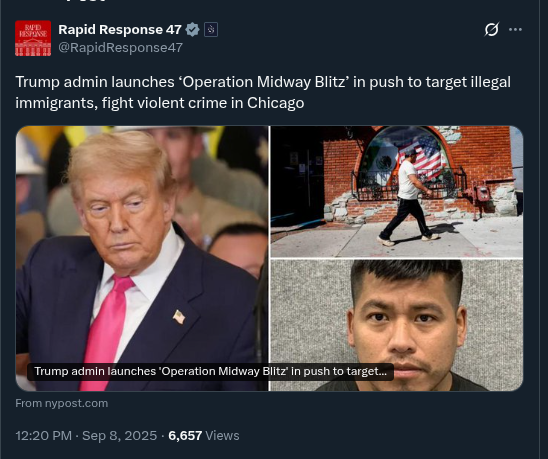Click the card headline caption overlay
This screenshot has width=548, height=459.
(210, 372)
